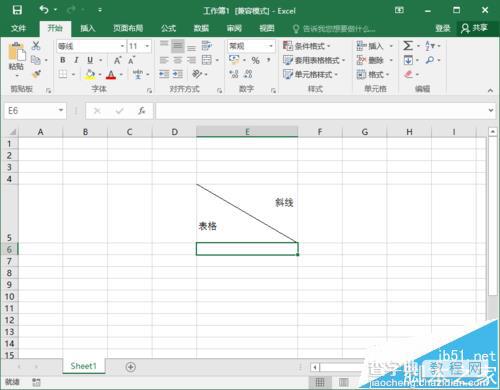Viewport: 500px width, 390px height.
Task: Switch to the Formulas tab
Action: point(168,28)
